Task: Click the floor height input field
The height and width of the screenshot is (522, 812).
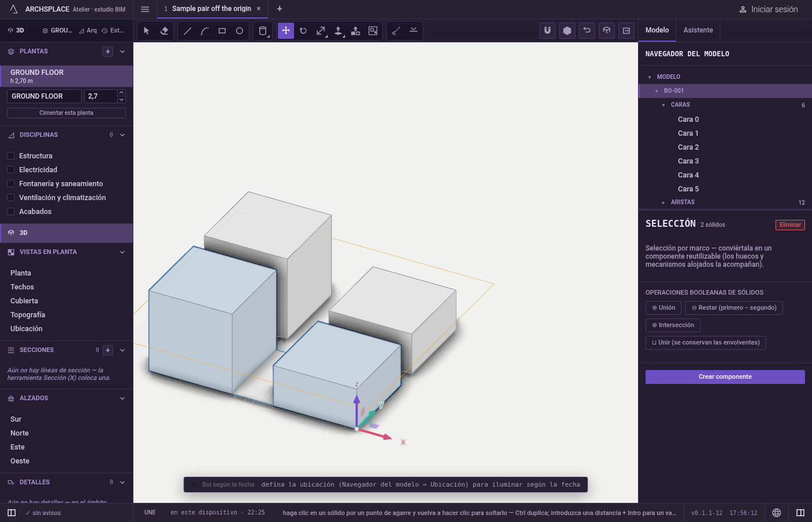Action: tap(101, 96)
